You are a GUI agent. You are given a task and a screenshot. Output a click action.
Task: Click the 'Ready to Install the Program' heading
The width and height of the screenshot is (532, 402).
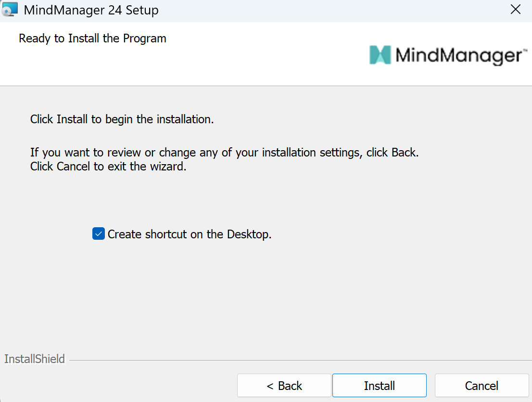tap(92, 39)
